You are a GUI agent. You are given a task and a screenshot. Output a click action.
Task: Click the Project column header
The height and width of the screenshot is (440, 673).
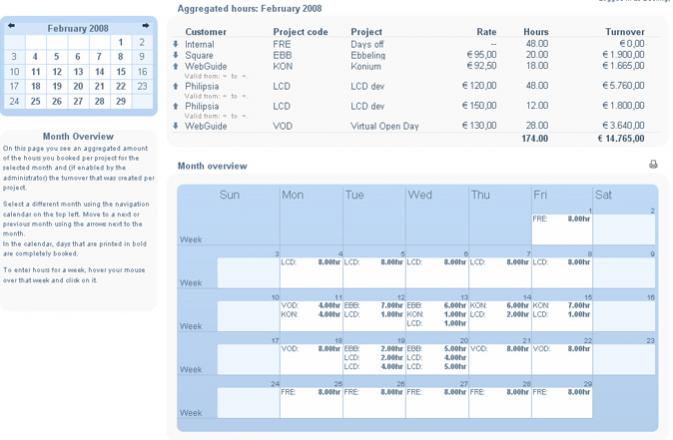[x=366, y=32]
